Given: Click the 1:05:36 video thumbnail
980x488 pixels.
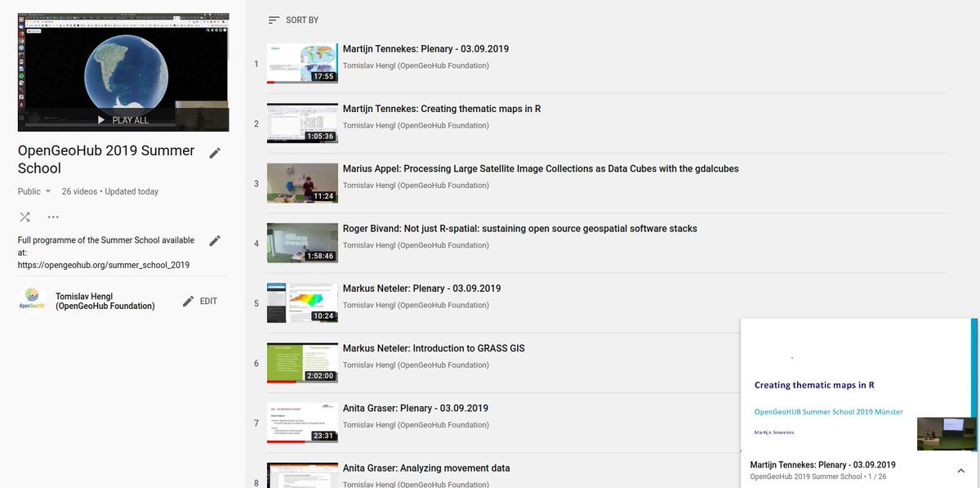Looking at the screenshot, I should 302,123.
